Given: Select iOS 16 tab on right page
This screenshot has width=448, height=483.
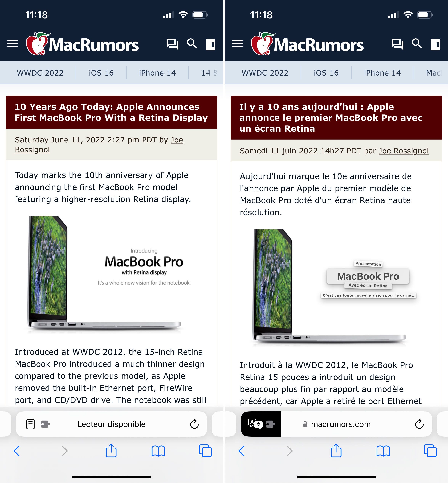Looking at the screenshot, I should (x=326, y=73).
